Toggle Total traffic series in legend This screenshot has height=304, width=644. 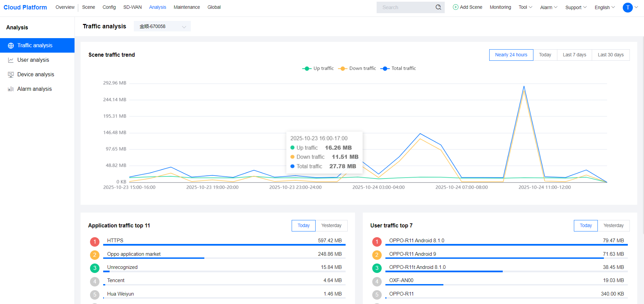click(398, 68)
